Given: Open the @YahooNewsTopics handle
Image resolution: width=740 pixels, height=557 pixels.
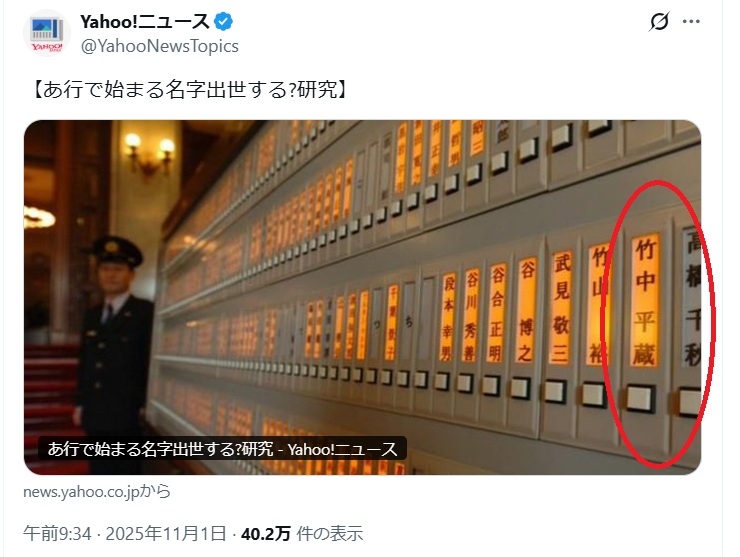Looking at the screenshot, I should (160, 46).
